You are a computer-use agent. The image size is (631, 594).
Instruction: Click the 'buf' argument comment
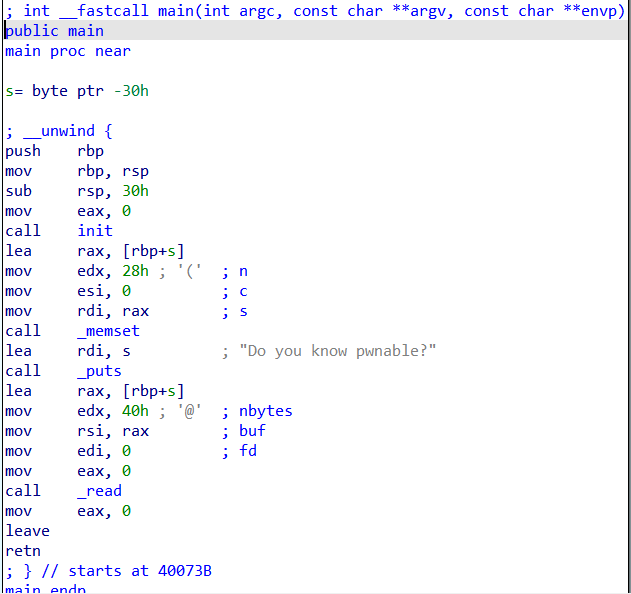[x=252, y=431]
